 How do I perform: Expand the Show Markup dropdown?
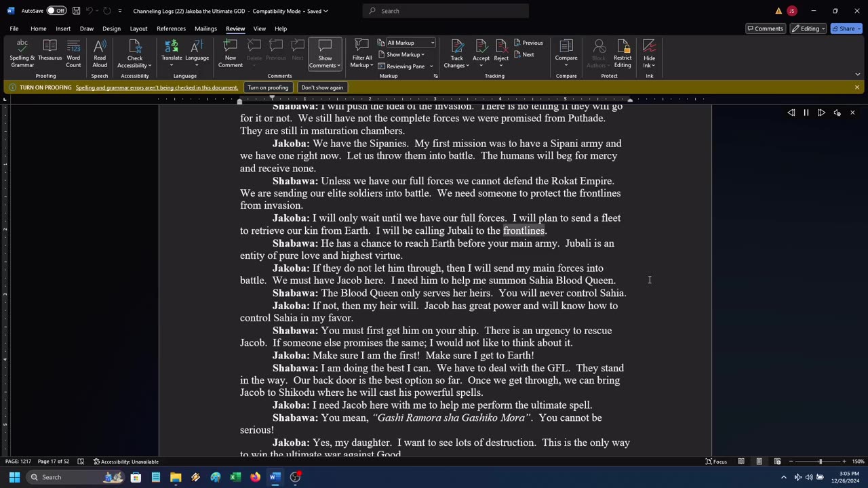tap(405, 54)
